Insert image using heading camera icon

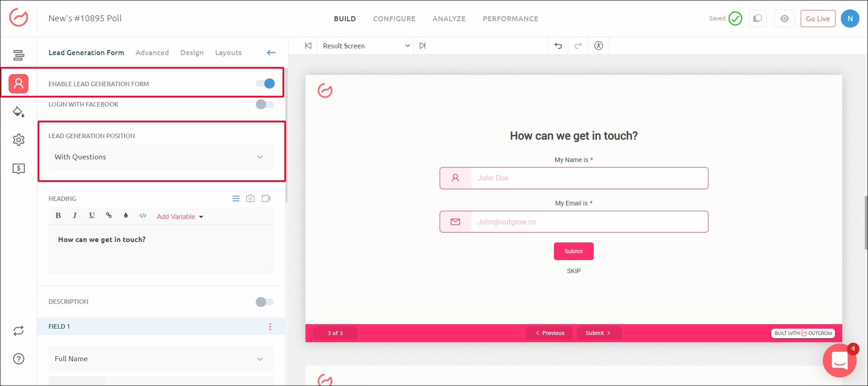point(250,199)
